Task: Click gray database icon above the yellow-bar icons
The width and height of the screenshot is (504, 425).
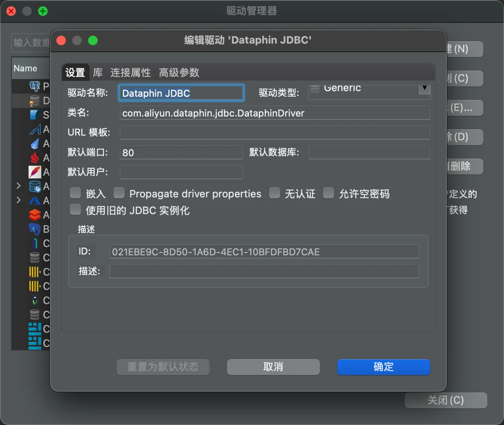Action: [x=35, y=258]
